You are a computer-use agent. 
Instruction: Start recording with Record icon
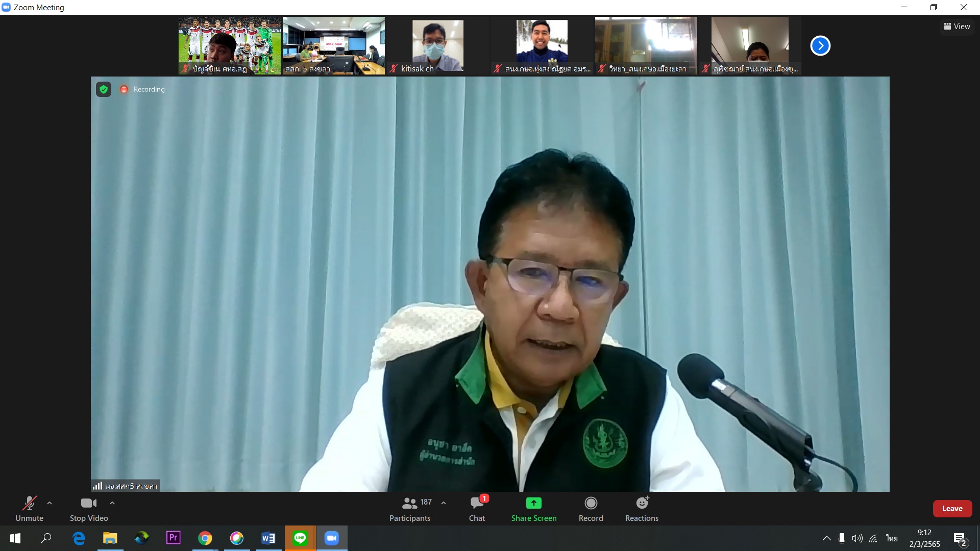(x=591, y=504)
